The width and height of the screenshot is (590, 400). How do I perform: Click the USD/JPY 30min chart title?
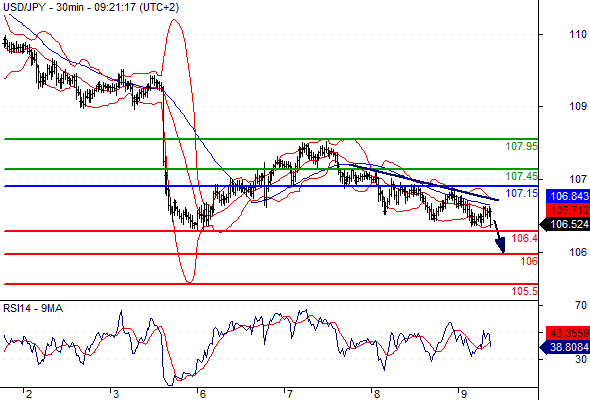tap(91, 7)
